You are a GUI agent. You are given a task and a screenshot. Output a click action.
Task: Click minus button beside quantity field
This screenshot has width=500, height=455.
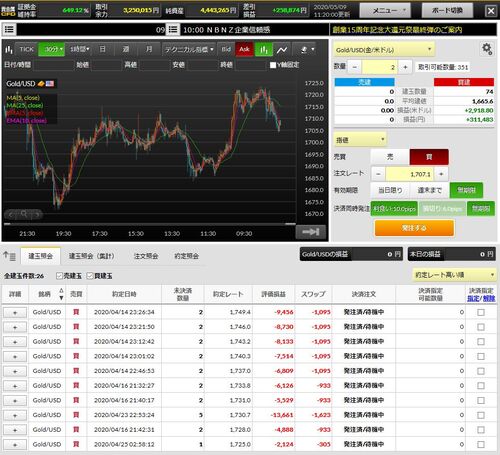355,67
